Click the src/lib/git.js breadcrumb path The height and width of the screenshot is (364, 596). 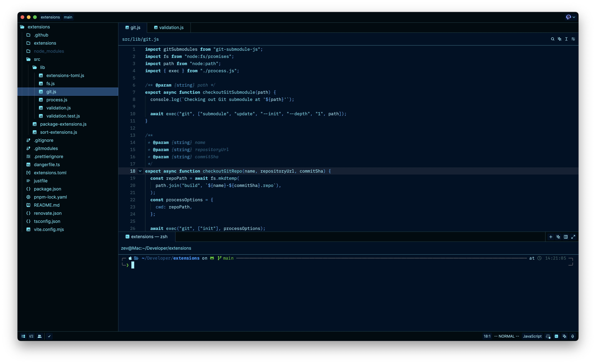click(x=140, y=39)
